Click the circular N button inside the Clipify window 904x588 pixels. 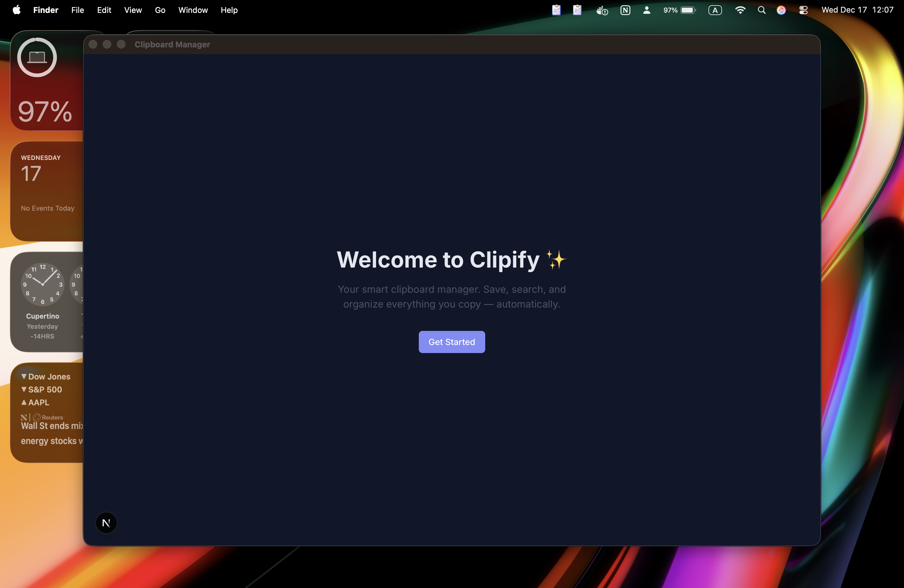[x=106, y=523]
